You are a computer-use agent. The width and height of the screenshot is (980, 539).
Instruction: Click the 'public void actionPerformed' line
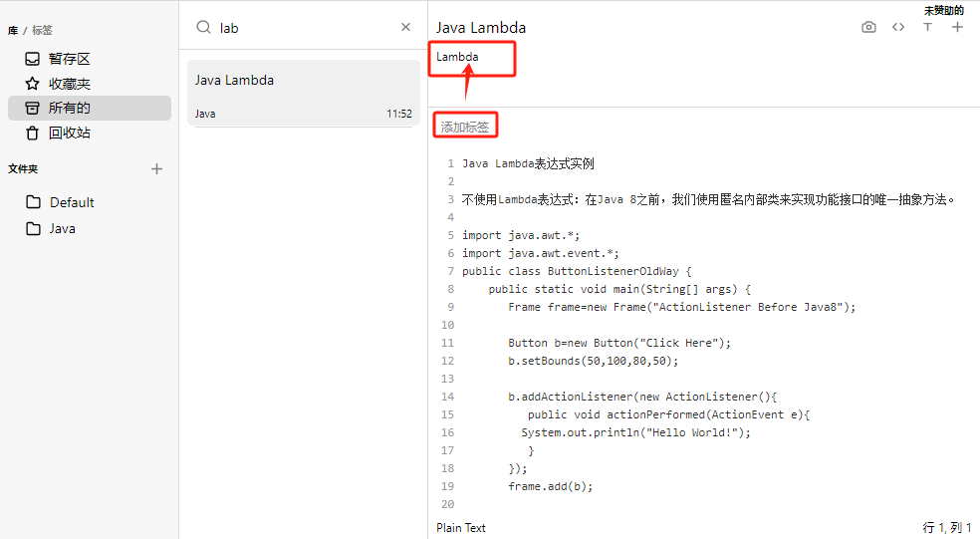tap(668, 414)
